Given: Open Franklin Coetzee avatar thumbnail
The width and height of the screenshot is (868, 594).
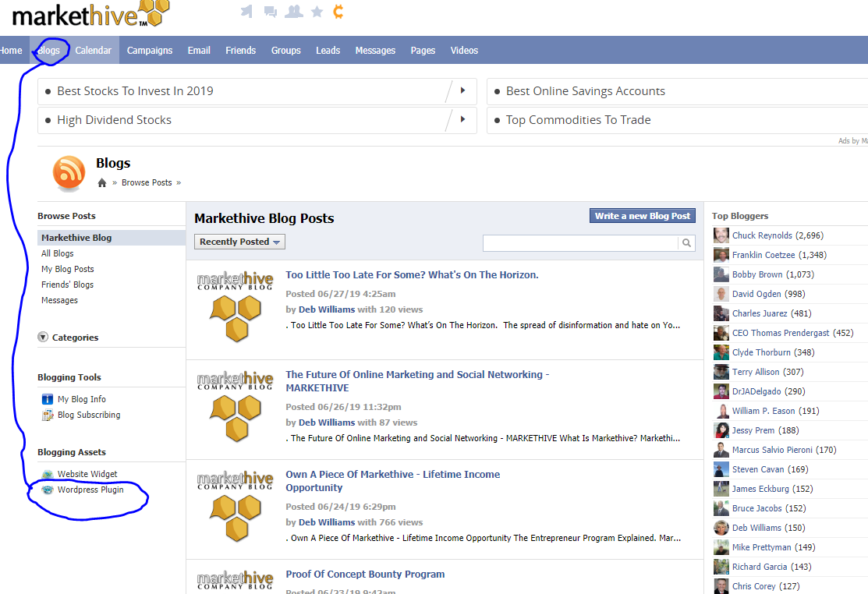Looking at the screenshot, I should pyautogui.click(x=721, y=255).
